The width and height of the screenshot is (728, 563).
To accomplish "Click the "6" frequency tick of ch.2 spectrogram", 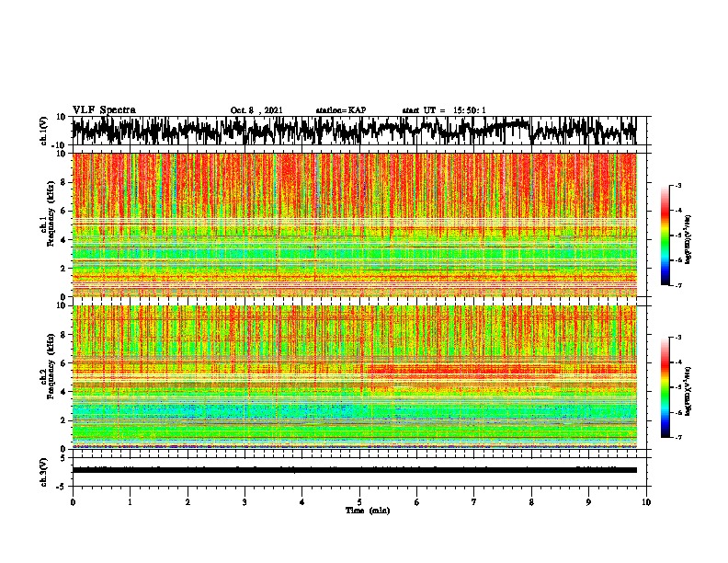I will (x=64, y=363).
